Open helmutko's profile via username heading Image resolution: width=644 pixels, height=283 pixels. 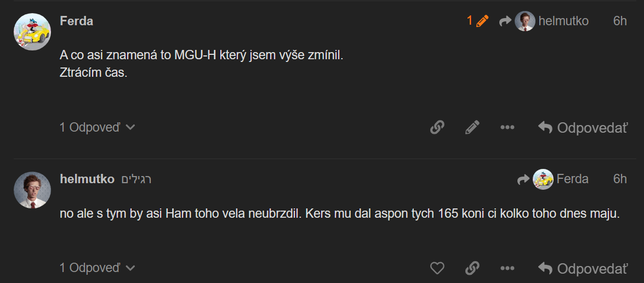87,179
